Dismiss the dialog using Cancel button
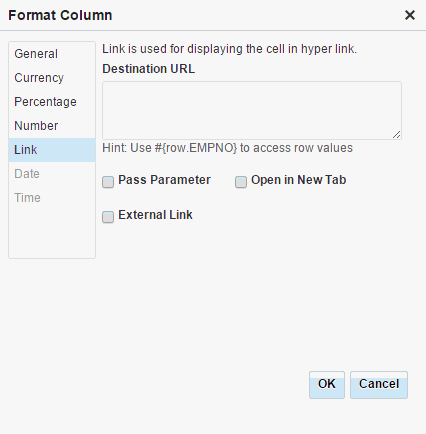 pyautogui.click(x=379, y=385)
